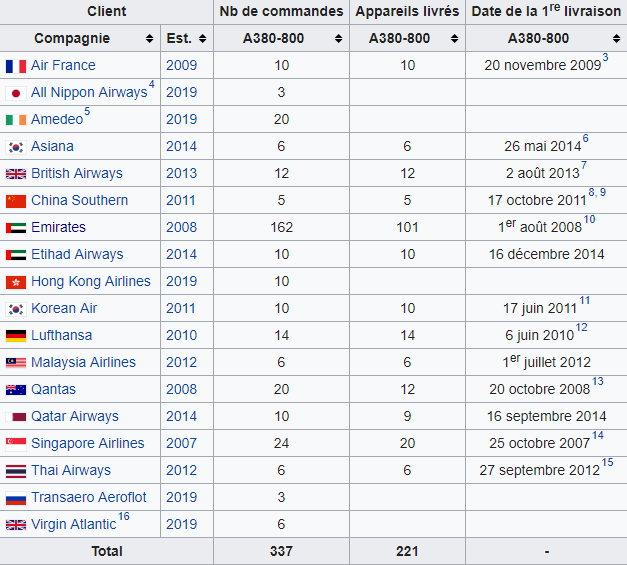Click footnote 3 after 20 novembre 2009
This screenshot has height=565, width=627.
[605, 58]
